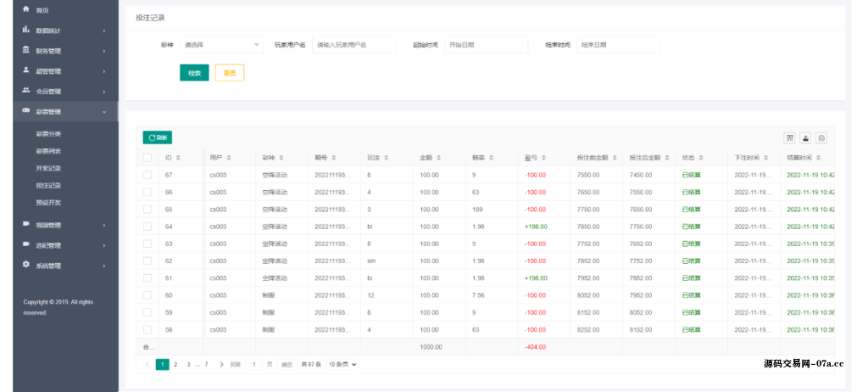The height and width of the screenshot is (392, 868).
Task: Click sort arrows on 金额 column
Action: (x=439, y=158)
